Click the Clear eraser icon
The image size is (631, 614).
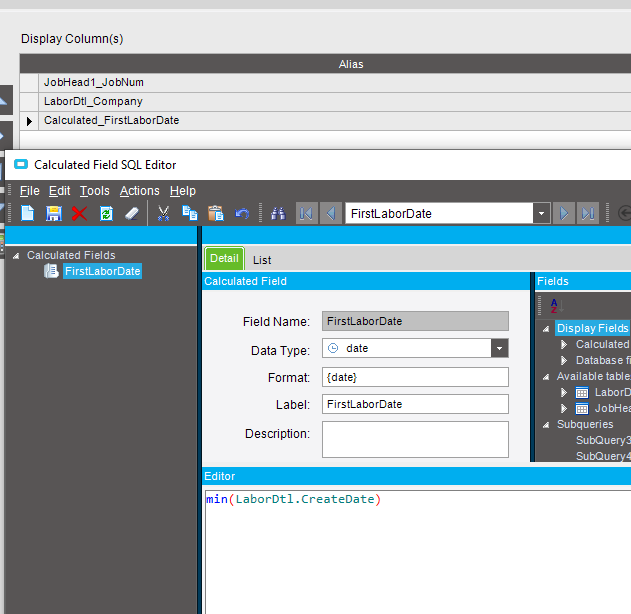(x=132, y=213)
